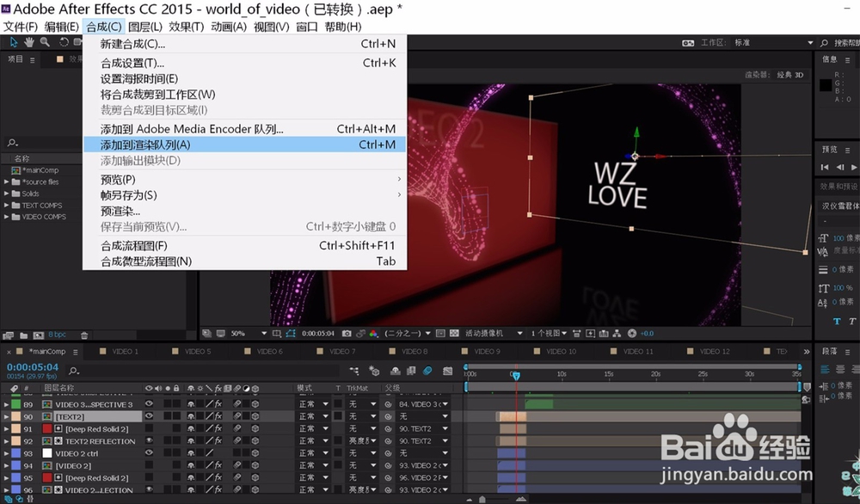
Task: Click the Previous Frame preview button
Action: point(840,167)
